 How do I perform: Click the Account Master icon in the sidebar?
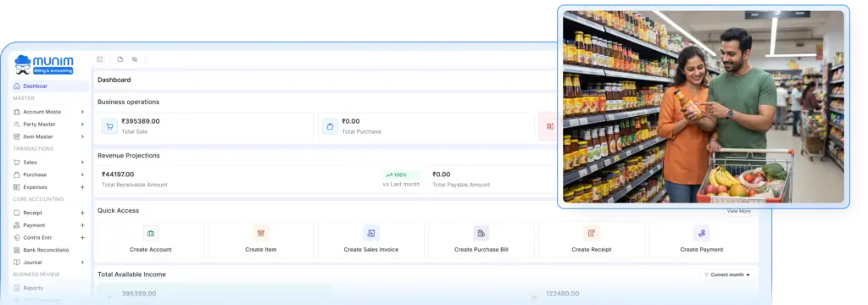coord(17,112)
